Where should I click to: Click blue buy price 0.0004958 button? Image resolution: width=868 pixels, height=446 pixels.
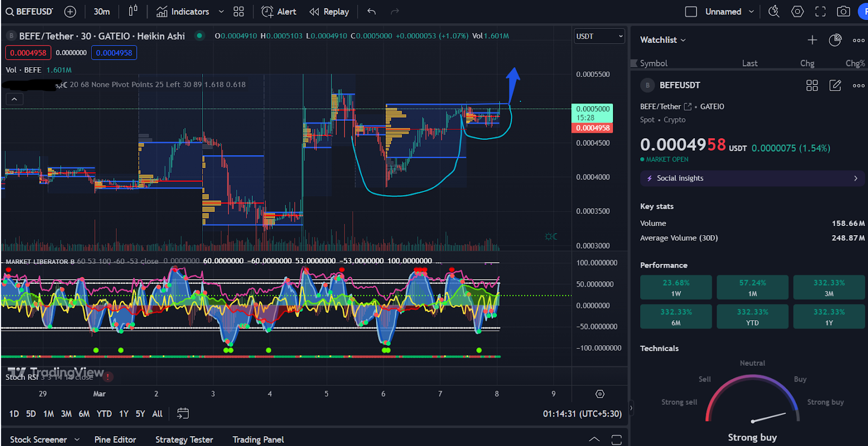[x=114, y=53]
